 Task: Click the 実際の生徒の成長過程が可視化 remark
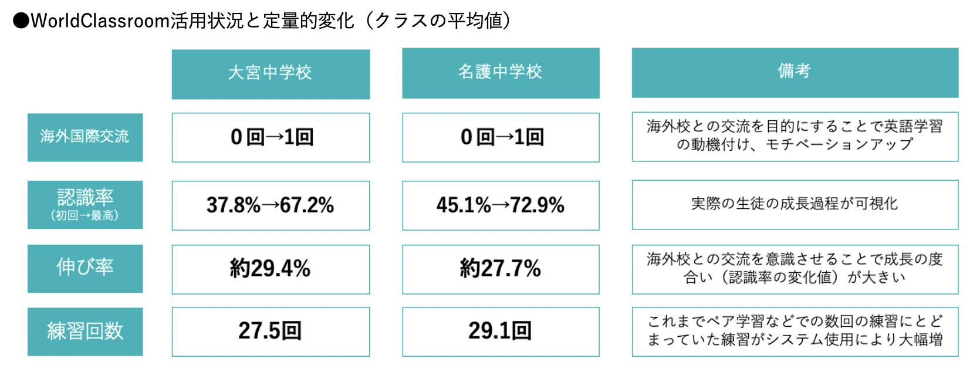click(x=795, y=204)
